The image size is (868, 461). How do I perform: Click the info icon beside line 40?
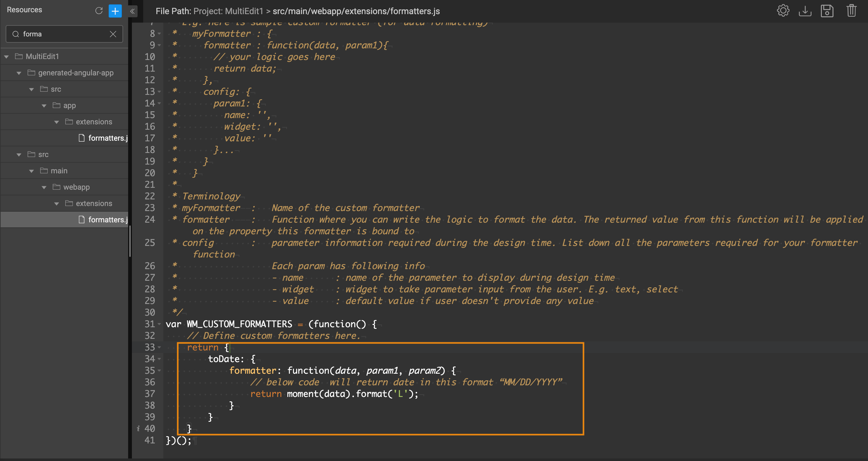[x=138, y=428]
